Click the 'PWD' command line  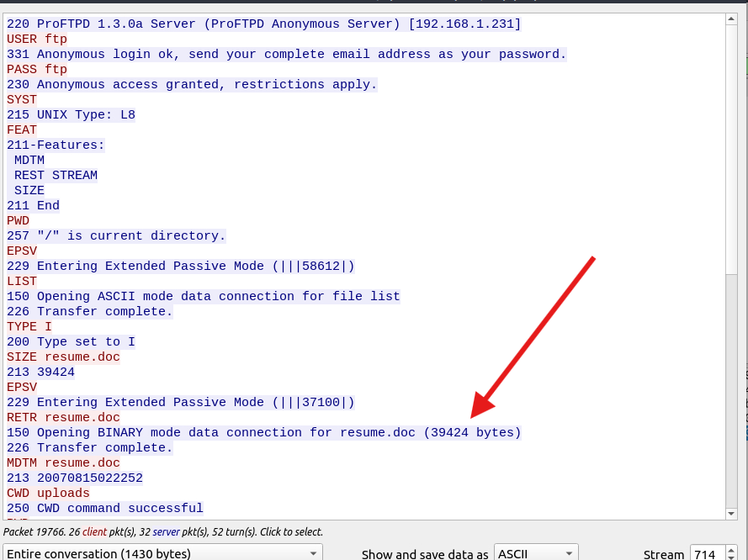pos(18,220)
